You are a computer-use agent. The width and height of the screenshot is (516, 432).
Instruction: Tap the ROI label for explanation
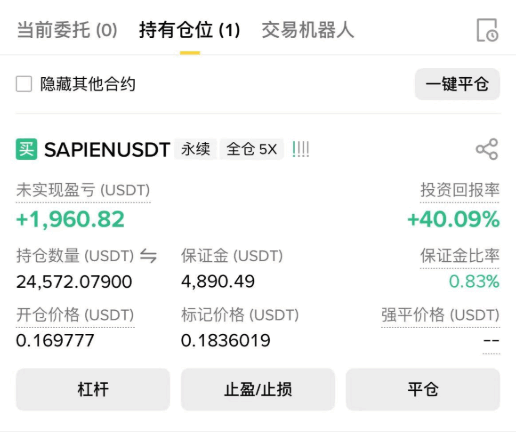(x=460, y=190)
